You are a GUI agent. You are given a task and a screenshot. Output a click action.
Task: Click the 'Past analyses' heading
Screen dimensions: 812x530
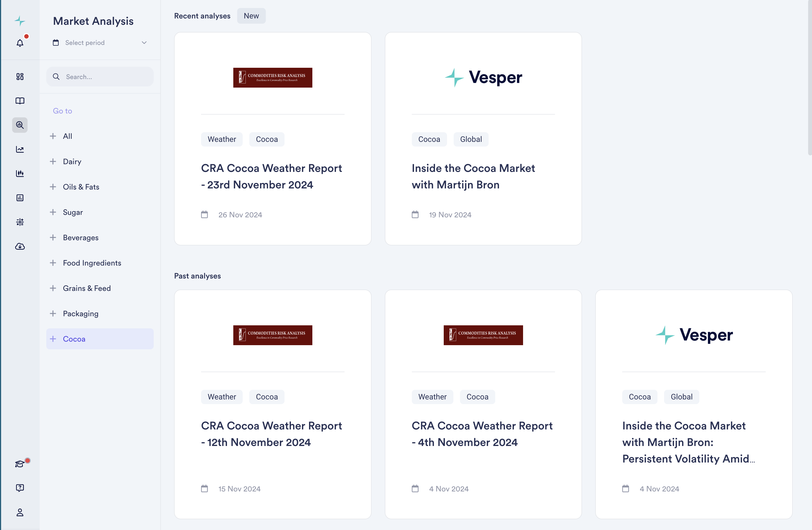point(197,276)
